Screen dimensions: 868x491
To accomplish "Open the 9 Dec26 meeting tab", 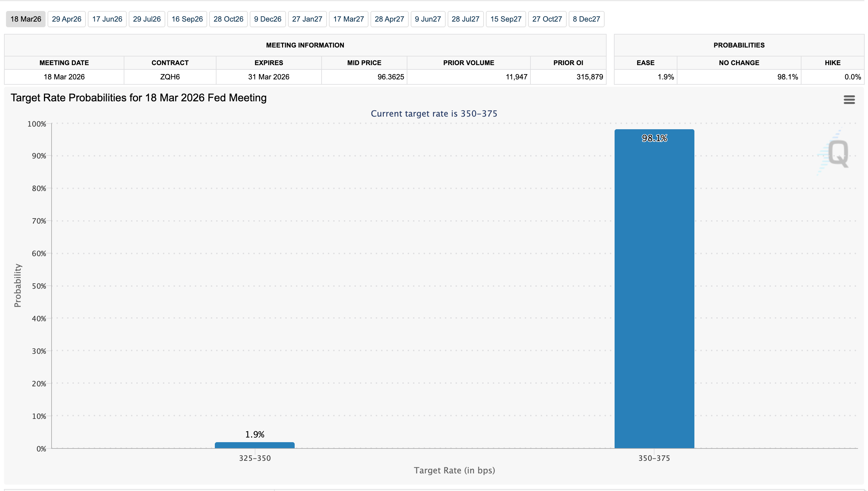I will [268, 19].
